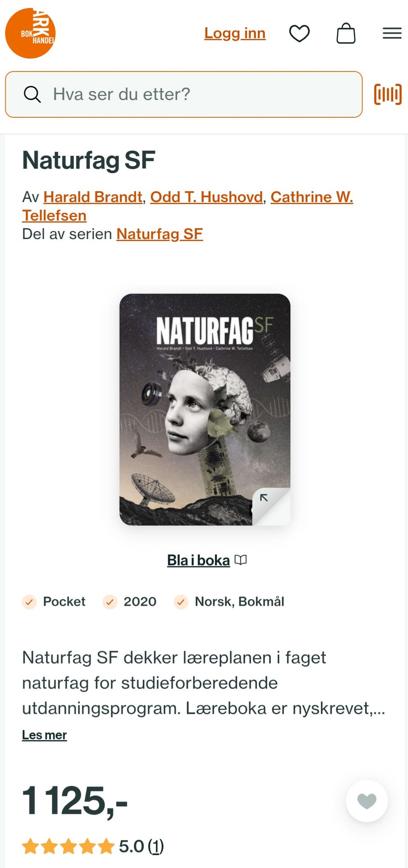Click the ARK Bokhandel logo
This screenshot has height=868, width=408.
click(x=30, y=33)
